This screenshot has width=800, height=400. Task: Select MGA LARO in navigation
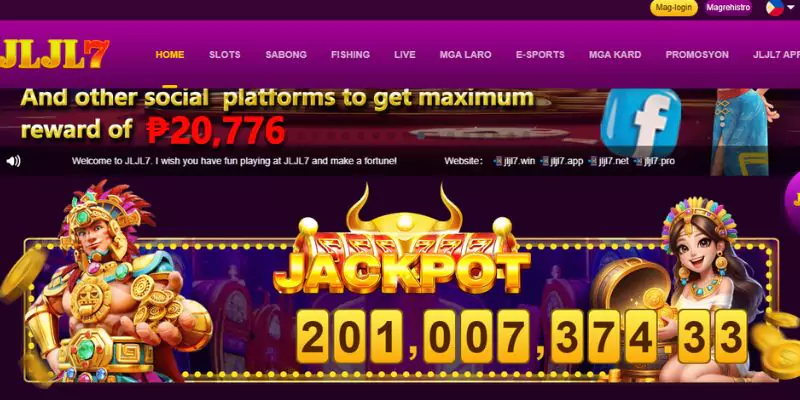tap(465, 55)
